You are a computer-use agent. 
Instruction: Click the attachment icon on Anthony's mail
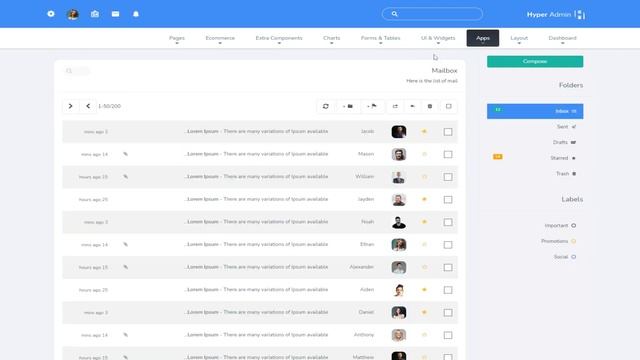coord(125,335)
